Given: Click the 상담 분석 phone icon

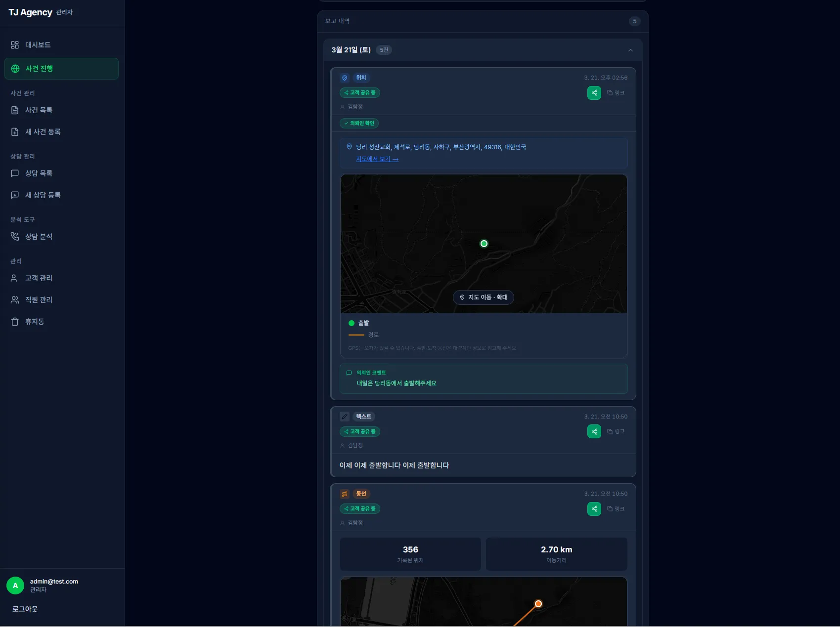Looking at the screenshot, I should click(x=15, y=237).
